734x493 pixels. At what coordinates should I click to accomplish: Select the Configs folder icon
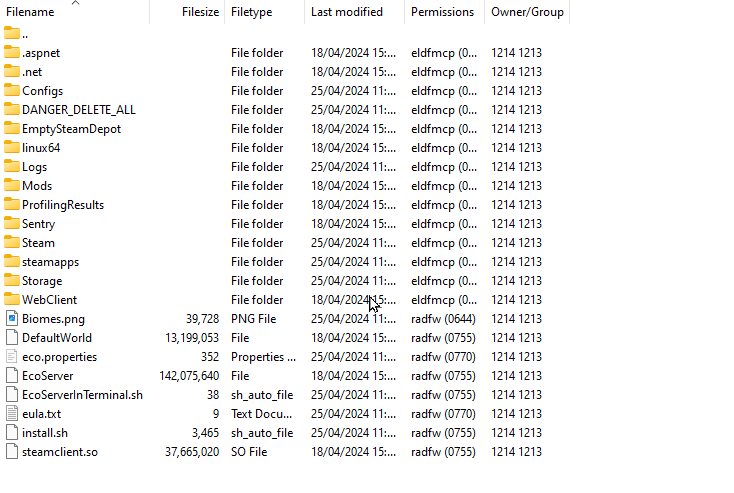[x=12, y=90]
